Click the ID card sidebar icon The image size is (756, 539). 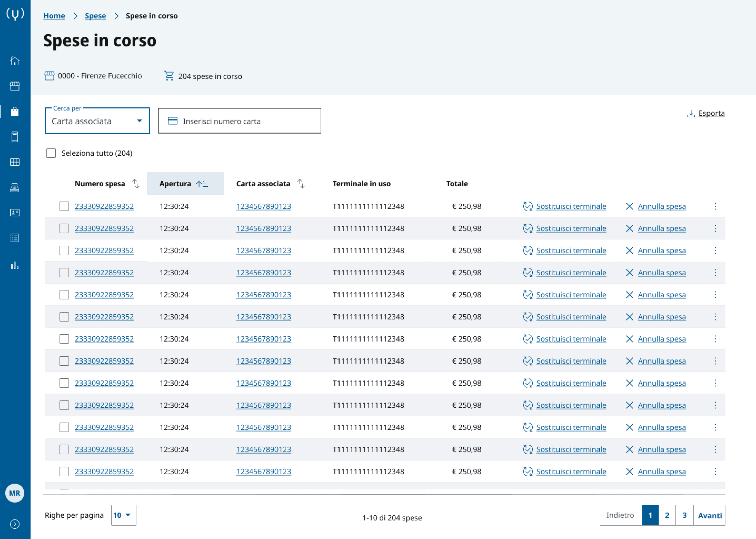[x=15, y=213]
